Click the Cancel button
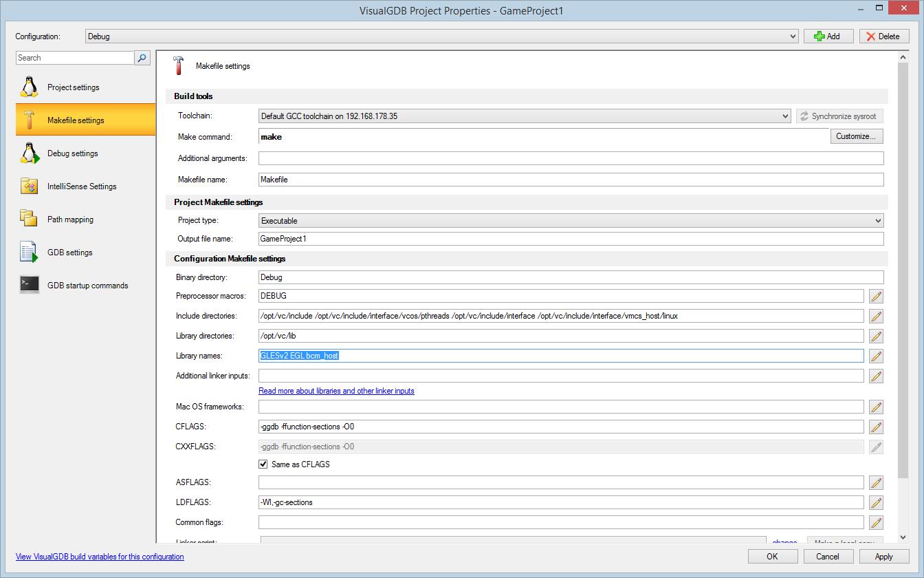The height and width of the screenshot is (578, 924). pos(828,556)
